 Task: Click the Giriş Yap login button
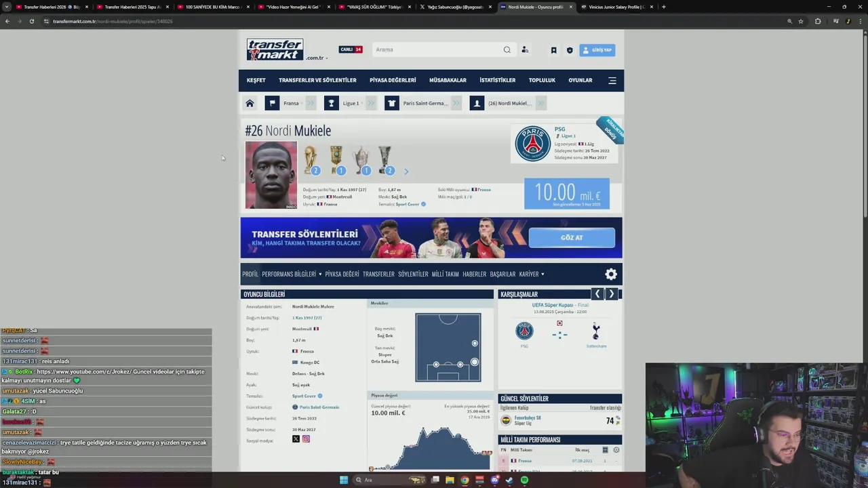(597, 50)
